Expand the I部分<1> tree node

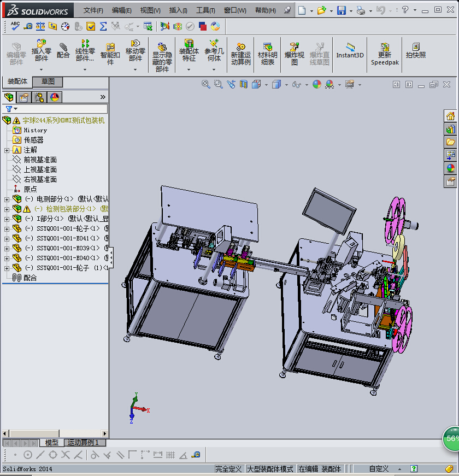(x=7, y=219)
